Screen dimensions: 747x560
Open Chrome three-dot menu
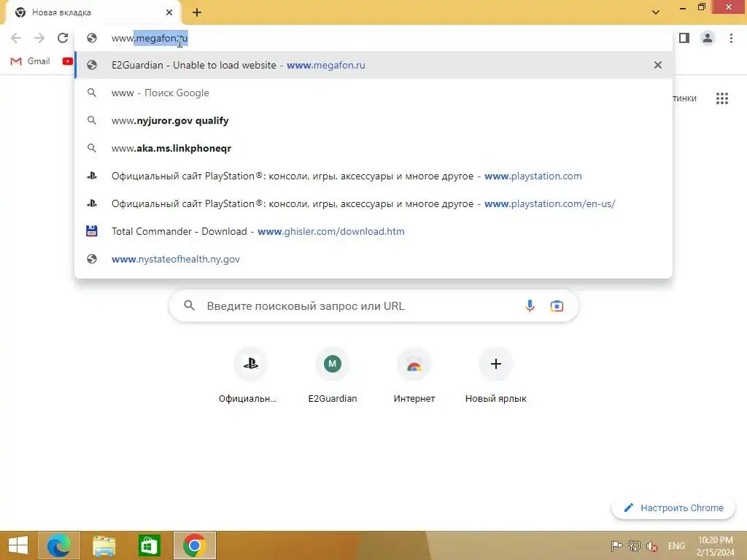(731, 38)
